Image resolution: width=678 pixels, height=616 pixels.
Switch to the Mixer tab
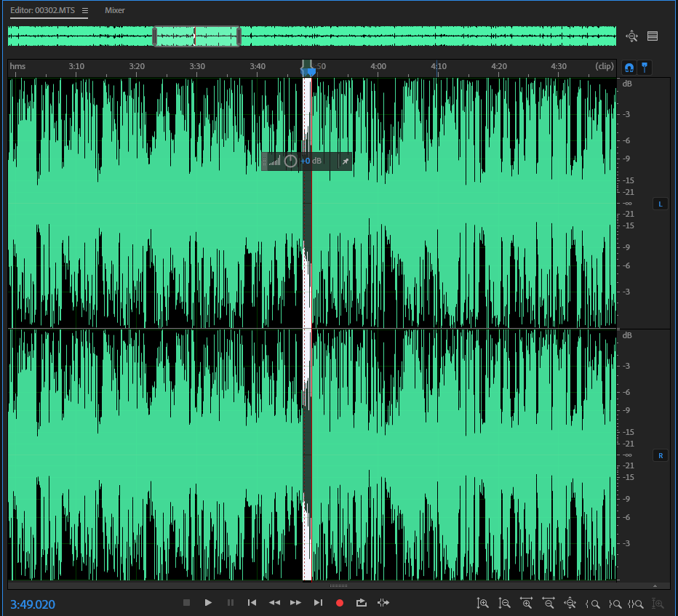115,11
